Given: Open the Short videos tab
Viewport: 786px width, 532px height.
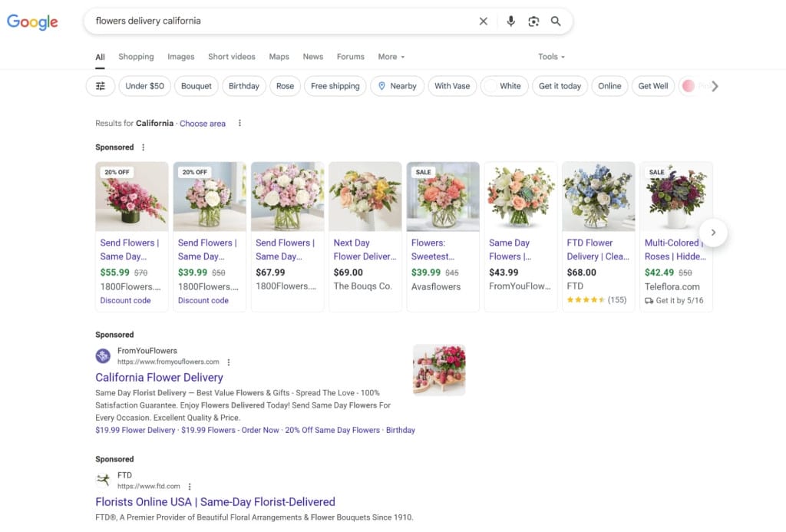Looking at the screenshot, I should (232, 57).
